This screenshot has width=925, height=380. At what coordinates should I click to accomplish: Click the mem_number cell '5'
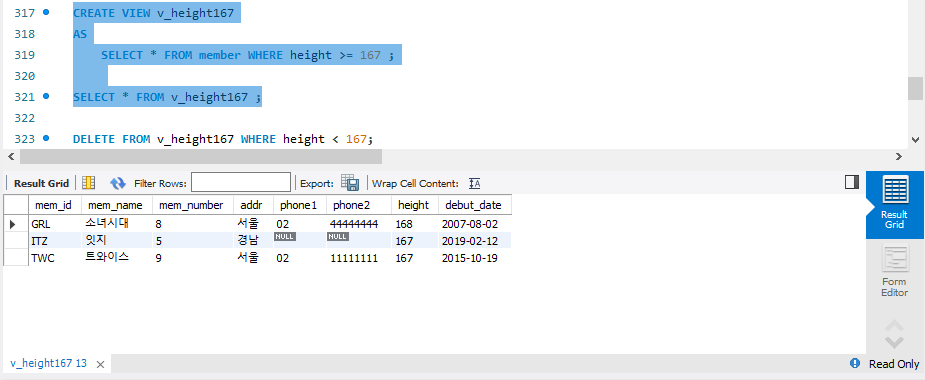(193, 241)
